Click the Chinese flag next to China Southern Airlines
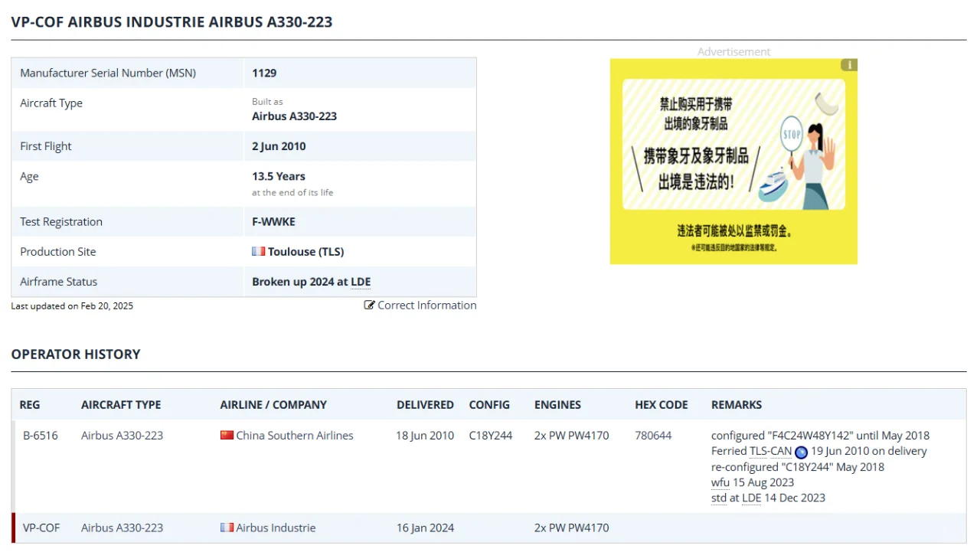The width and height of the screenshot is (980, 552). [x=227, y=435]
